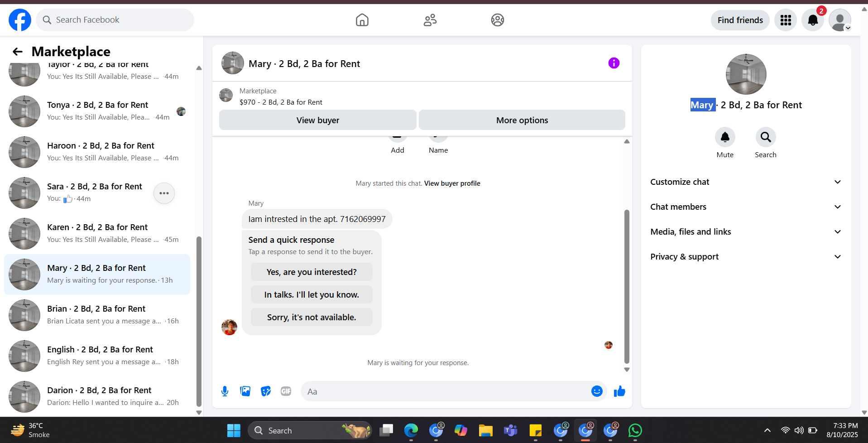Expand Media, files and links section
The width and height of the screenshot is (868, 443).
(x=746, y=231)
